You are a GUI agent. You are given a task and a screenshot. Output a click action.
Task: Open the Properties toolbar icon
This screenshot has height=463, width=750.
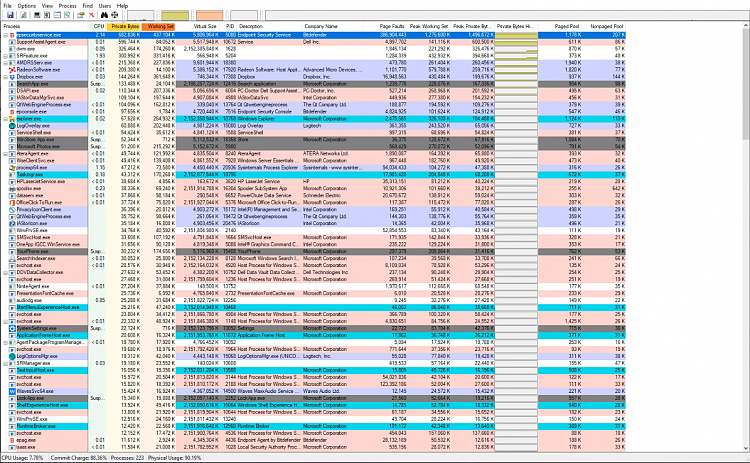[81, 15]
